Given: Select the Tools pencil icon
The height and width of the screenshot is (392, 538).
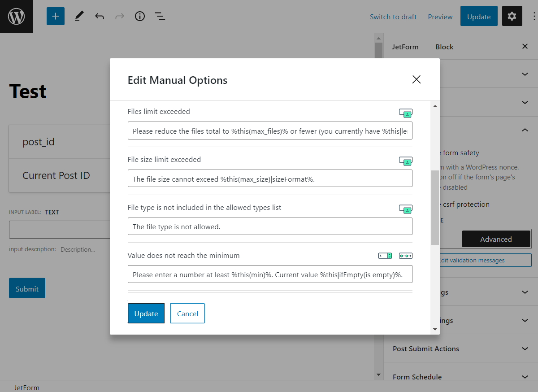Looking at the screenshot, I should click(x=79, y=16).
